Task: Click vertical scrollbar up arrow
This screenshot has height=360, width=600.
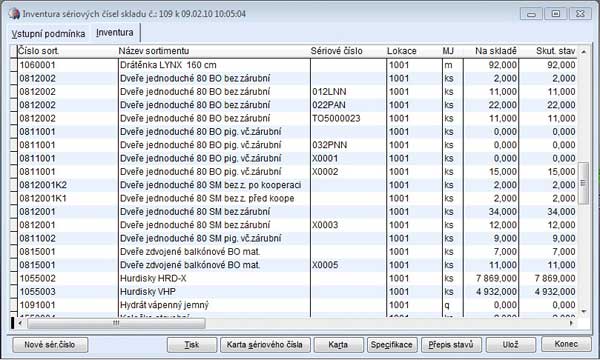Action: coord(584,51)
